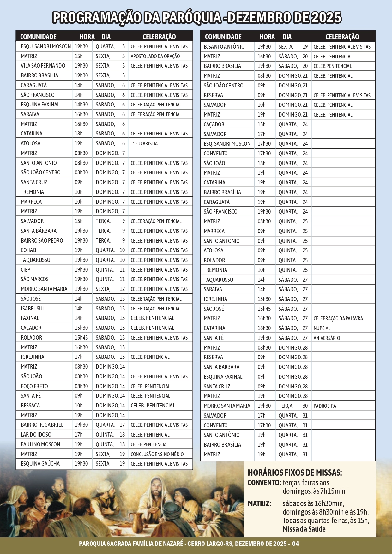The width and height of the screenshot is (392, 554).
Task: Click the Last Supper painting image
Action: (x=126, y=505)
